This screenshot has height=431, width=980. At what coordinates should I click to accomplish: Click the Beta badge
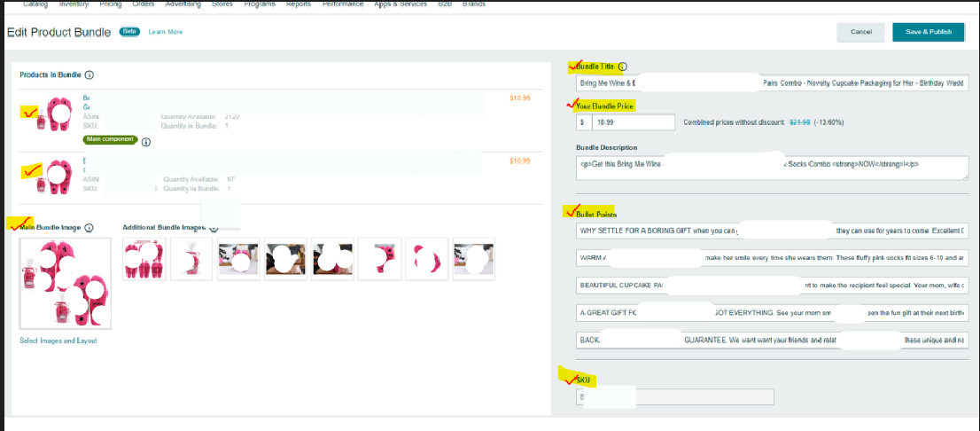[x=130, y=31]
